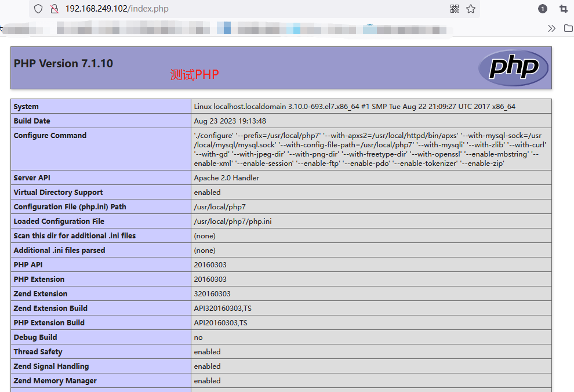Select the './configure' command value text
Screen dimensions: 574x392
(370, 150)
